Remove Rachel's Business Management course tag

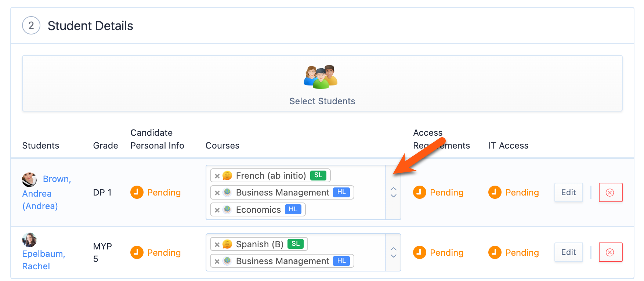pyautogui.click(x=217, y=261)
